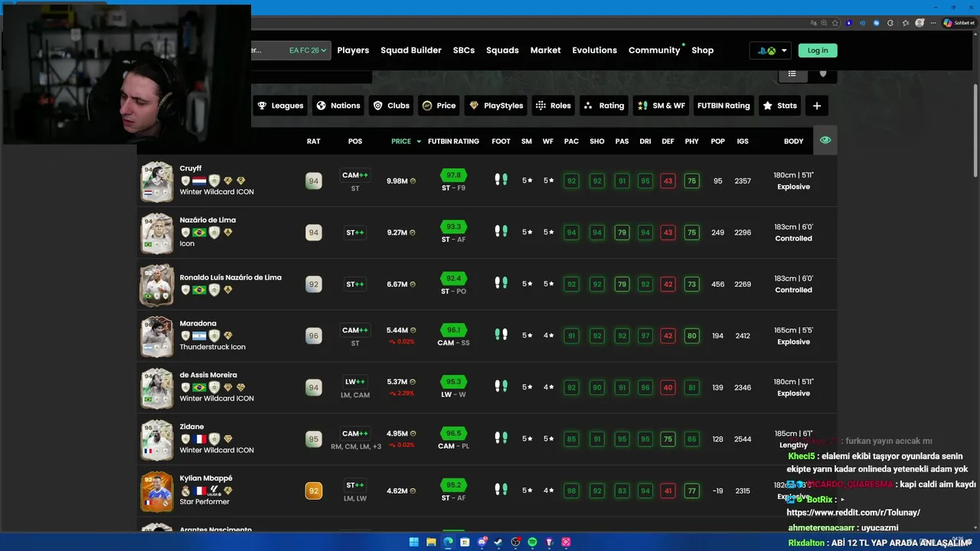Viewport: 980px width, 551px height.
Task: Click the France flag in Zidane row
Action: tap(199, 439)
